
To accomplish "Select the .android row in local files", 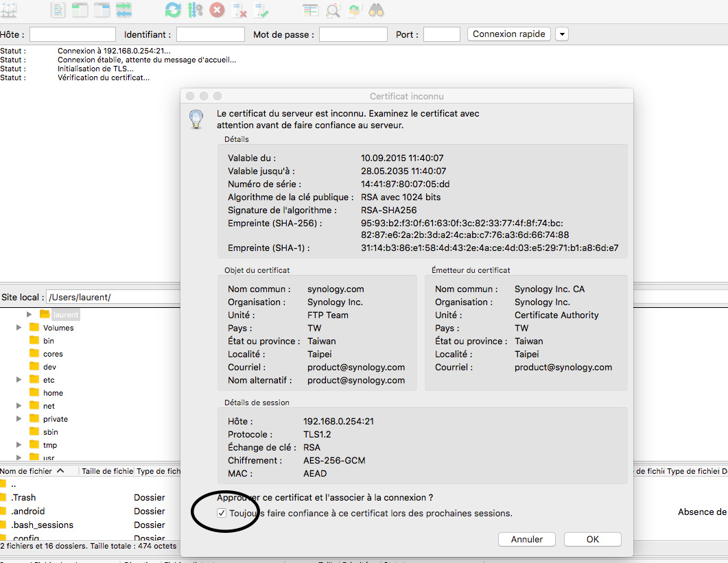I will point(90,511).
